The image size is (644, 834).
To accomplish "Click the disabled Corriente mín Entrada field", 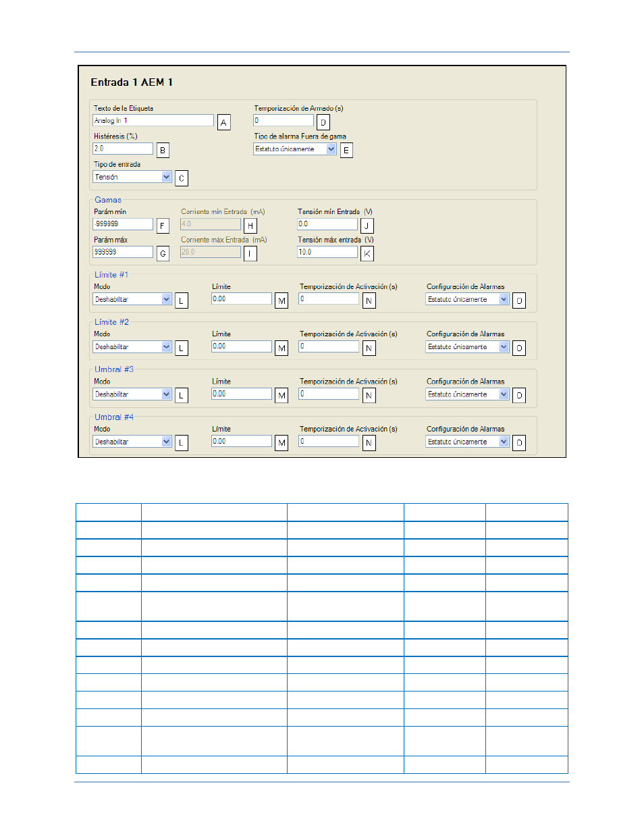I will (x=211, y=224).
